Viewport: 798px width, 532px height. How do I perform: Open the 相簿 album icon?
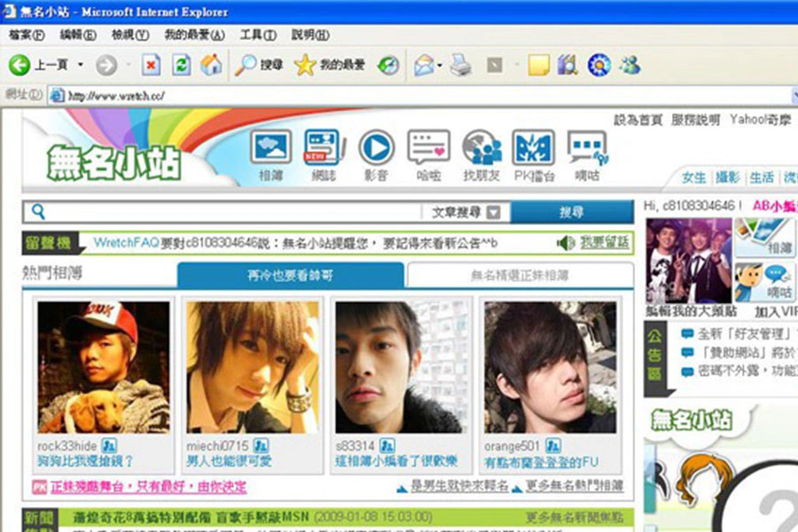(x=270, y=148)
